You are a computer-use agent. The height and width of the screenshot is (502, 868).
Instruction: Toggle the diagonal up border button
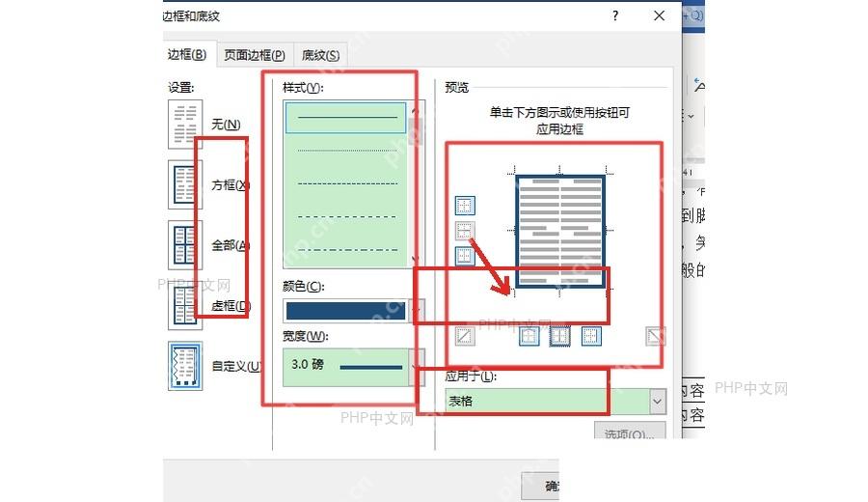(465, 336)
